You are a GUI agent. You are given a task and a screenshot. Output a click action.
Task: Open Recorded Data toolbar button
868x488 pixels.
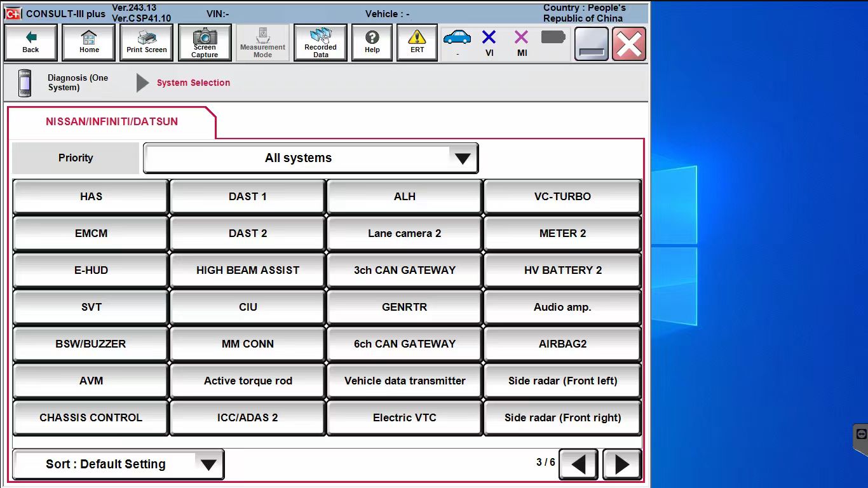[x=320, y=43]
